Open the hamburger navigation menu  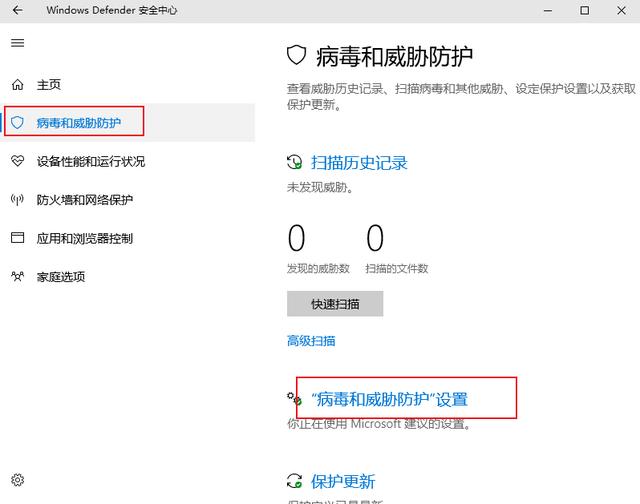18,43
